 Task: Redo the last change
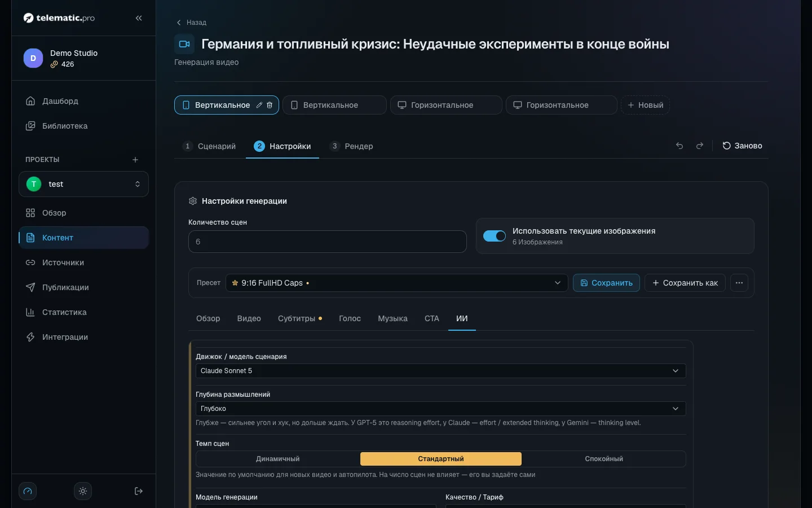click(x=700, y=146)
